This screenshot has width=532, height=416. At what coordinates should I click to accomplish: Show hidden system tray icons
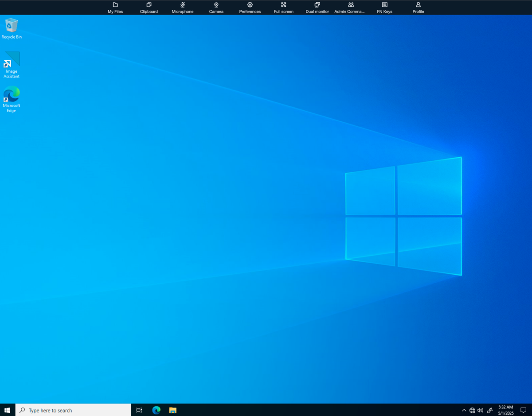464,410
